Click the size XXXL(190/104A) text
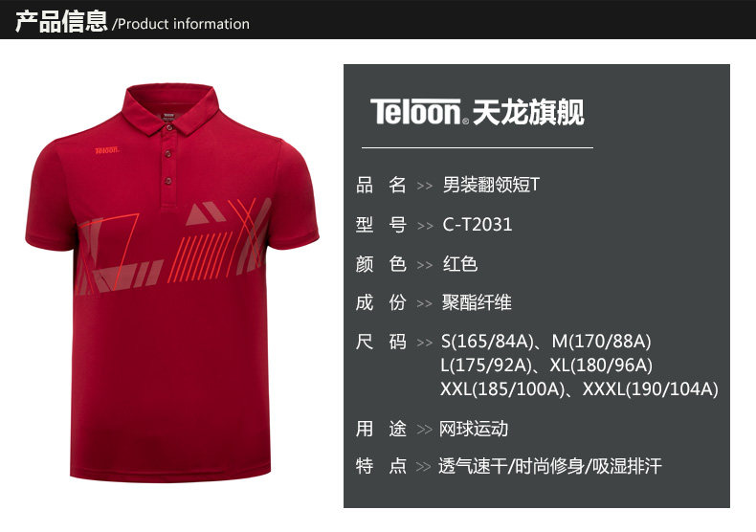The width and height of the screenshot is (756, 532). pyautogui.click(x=651, y=388)
